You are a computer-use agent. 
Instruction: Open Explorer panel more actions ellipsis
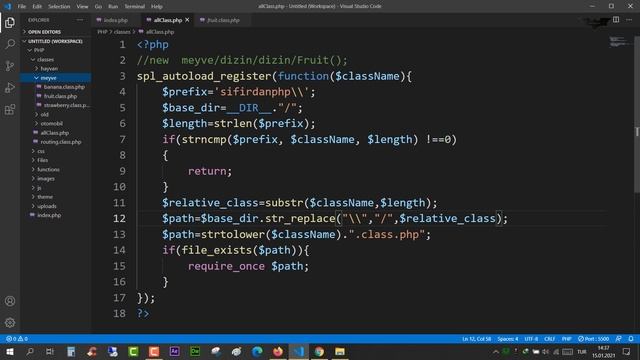pos(80,20)
